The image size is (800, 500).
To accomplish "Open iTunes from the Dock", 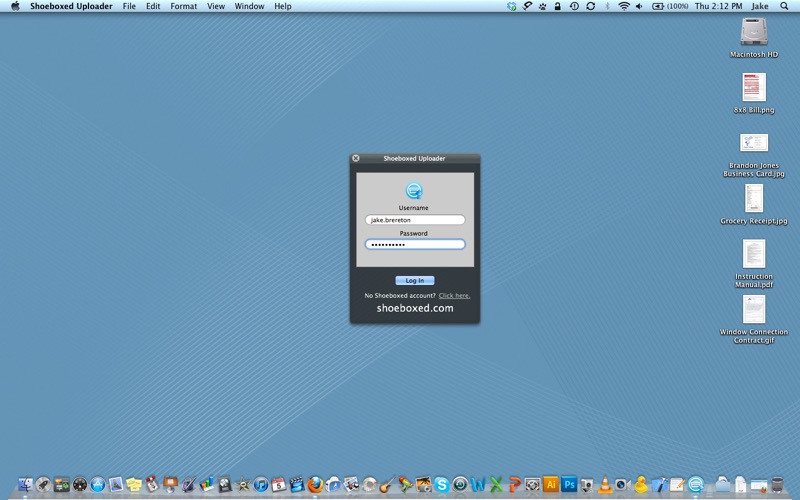I will [261, 484].
